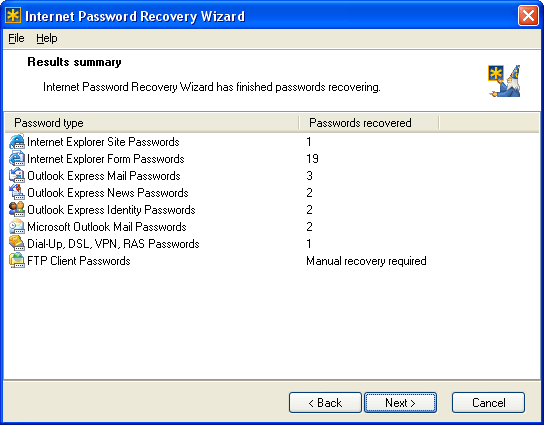
Task: Cancel the recovery wizard
Action: pyautogui.click(x=488, y=403)
